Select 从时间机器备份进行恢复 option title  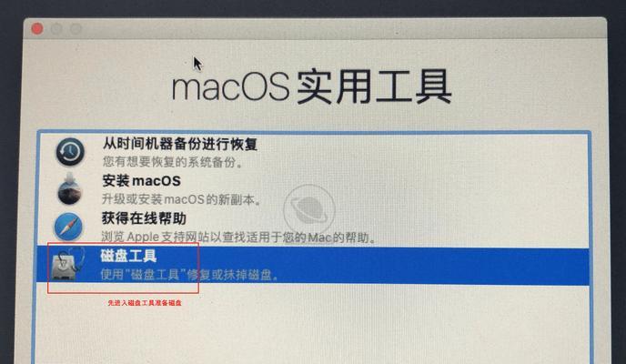(179, 144)
